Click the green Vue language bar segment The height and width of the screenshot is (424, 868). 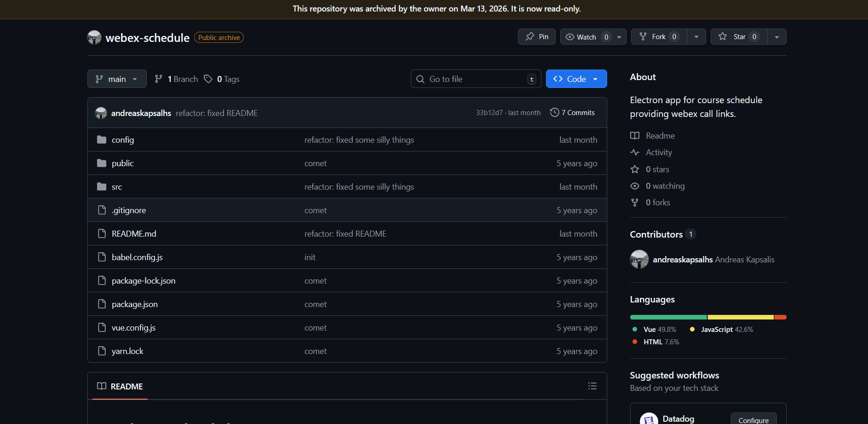pyautogui.click(x=668, y=317)
